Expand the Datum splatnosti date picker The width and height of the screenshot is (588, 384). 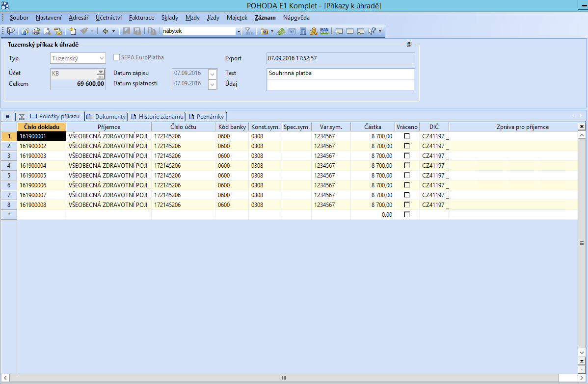click(x=212, y=84)
